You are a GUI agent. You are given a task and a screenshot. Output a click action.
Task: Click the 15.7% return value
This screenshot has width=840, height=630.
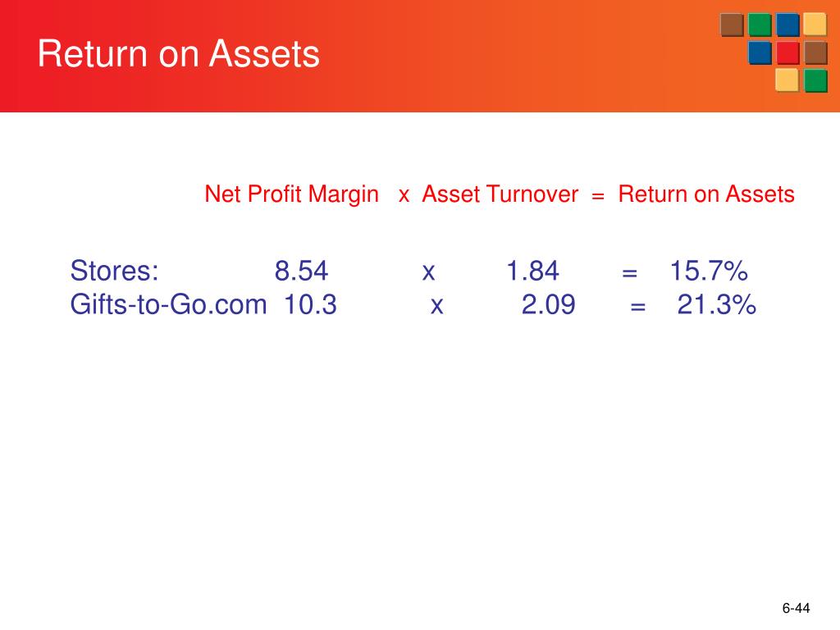[x=709, y=271]
